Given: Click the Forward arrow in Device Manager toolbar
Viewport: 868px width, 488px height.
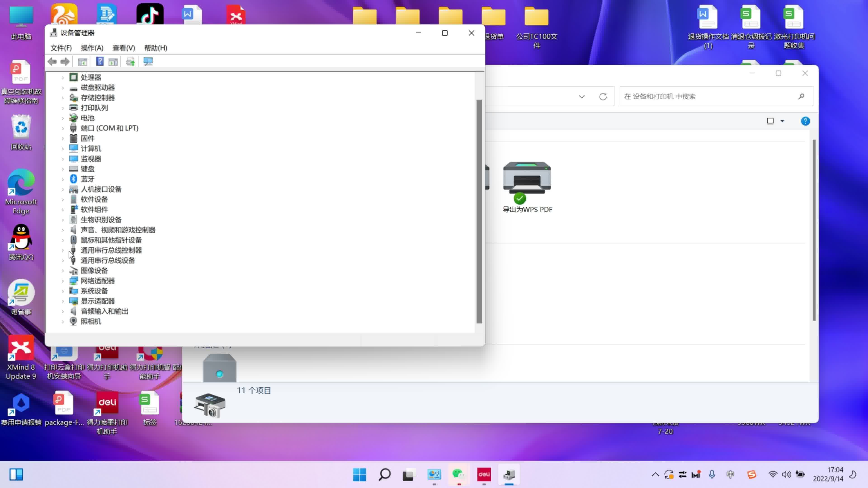Looking at the screenshot, I should coord(65,62).
